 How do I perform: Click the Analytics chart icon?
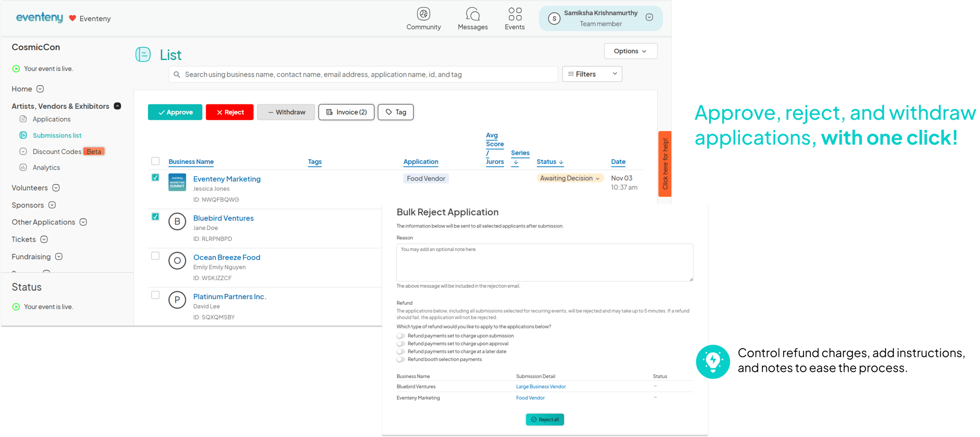coord(23,167)
